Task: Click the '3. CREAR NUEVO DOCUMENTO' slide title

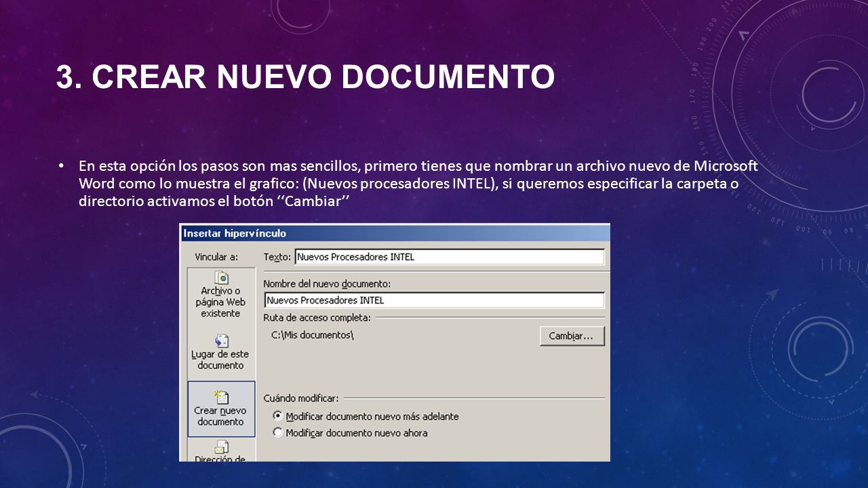Action: [x=305, y=77]
